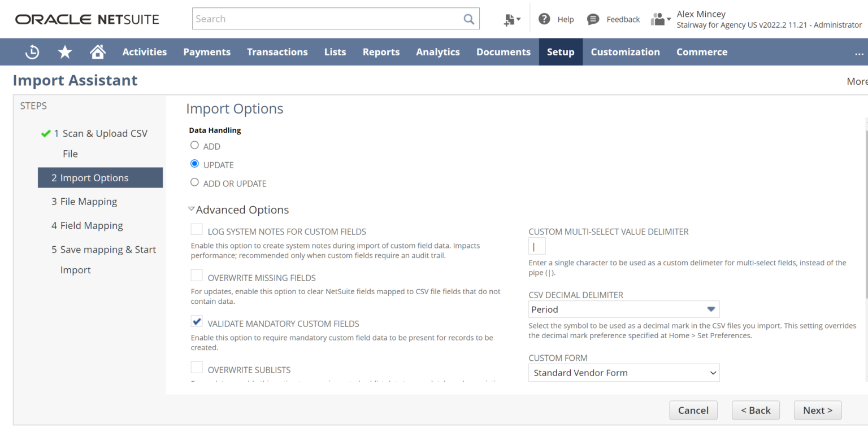The height and width of the screenshot is (428, 868).
Task: Click the Shortcuts star icon
Action: tap(65, 51)
